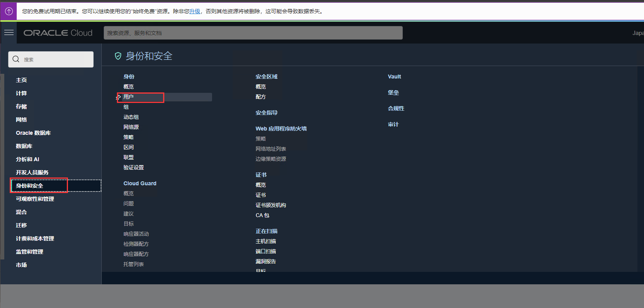This screenshot has width=644, height=308.
Task: Open 响应器活动 link
Action: (136, 234)
